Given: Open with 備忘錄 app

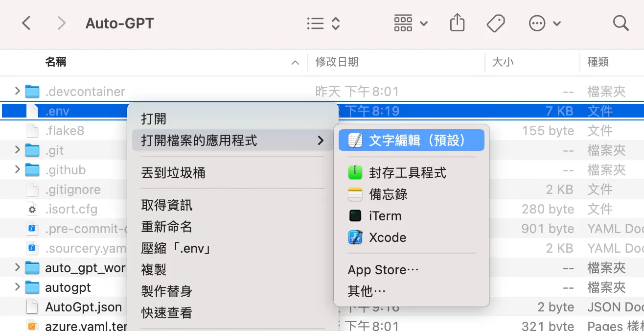Looking at the screenshot, I should [x=412, y=194].
